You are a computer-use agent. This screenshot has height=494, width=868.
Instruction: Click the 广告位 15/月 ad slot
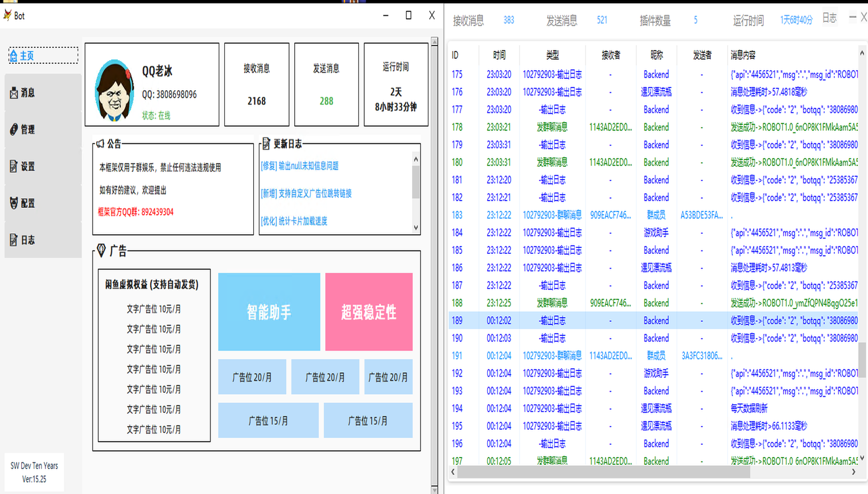[x=268, y=420]
